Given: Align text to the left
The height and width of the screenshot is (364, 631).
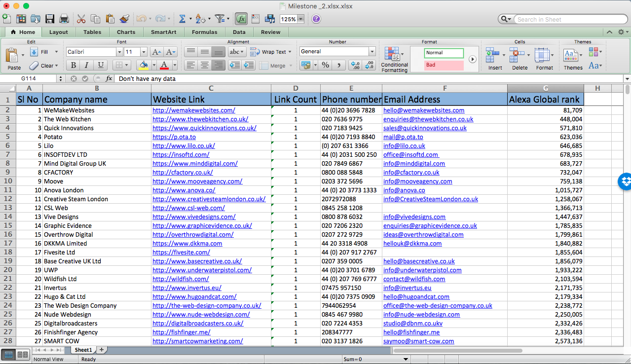Looking at the screenshot, I should pyautogui.click(x=191, y=65).
